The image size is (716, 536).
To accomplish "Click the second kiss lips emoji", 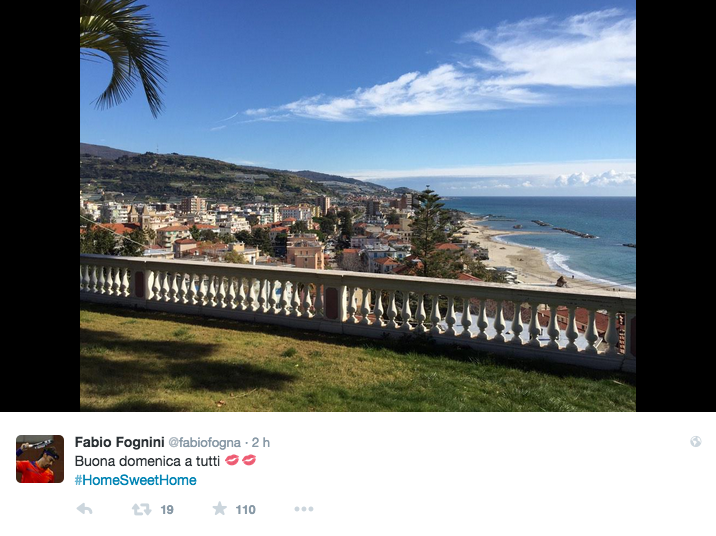I will (249, 460).
